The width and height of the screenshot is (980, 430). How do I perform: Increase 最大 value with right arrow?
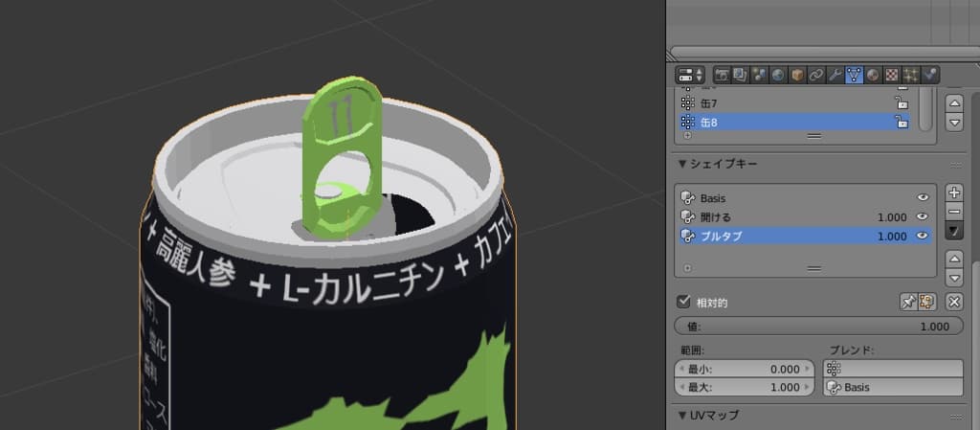808,387
